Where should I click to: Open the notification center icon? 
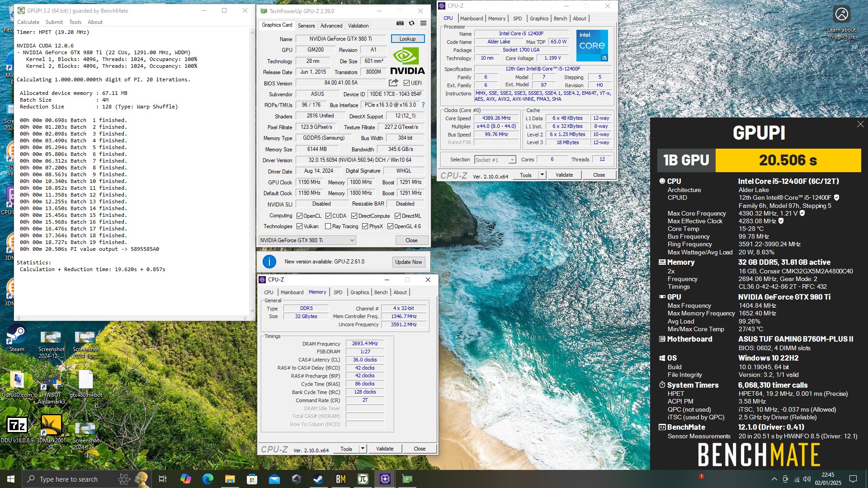pyautogui.click(x=853, y=479)
